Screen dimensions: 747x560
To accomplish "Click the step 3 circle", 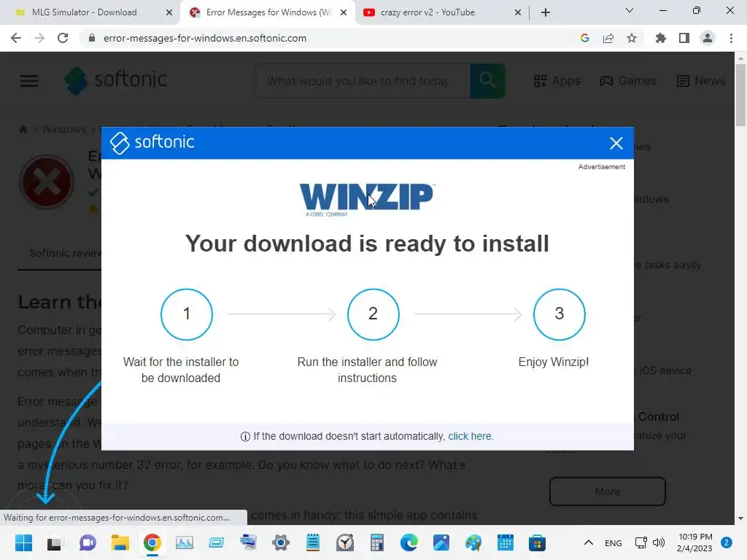I will pyautogui.click(x=560, y=314).
